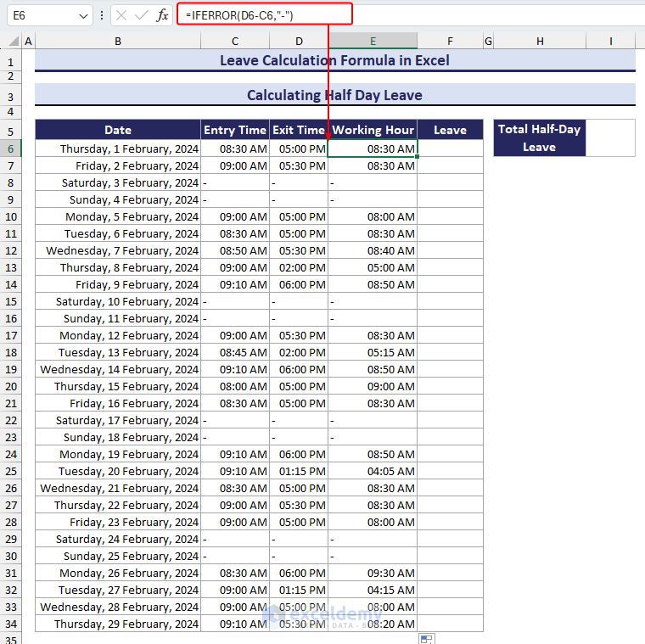Select cell Thursday, 1 February, 2024

pos(118,148)
